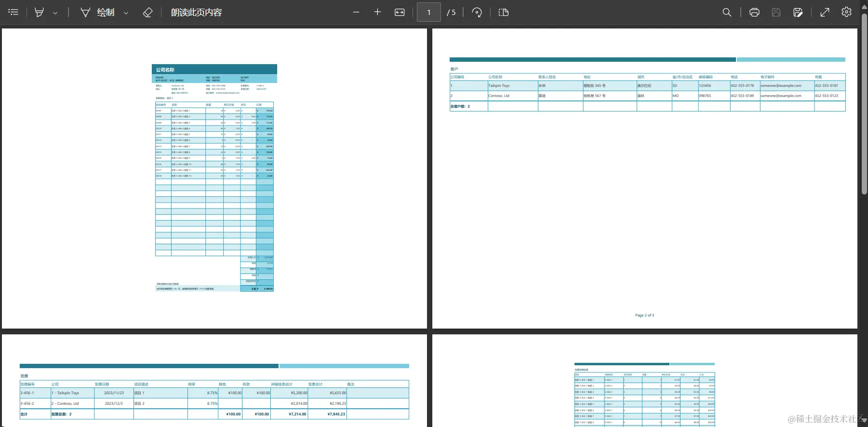Click the save as icon
The height and width of the screenshot is (427, 868).
[798, 12]
